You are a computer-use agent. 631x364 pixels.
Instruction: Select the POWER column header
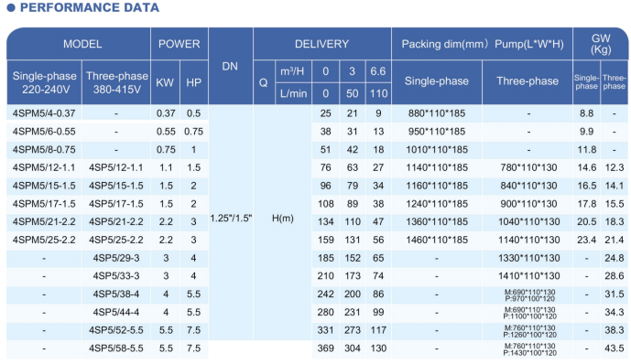tap(180, 44)
